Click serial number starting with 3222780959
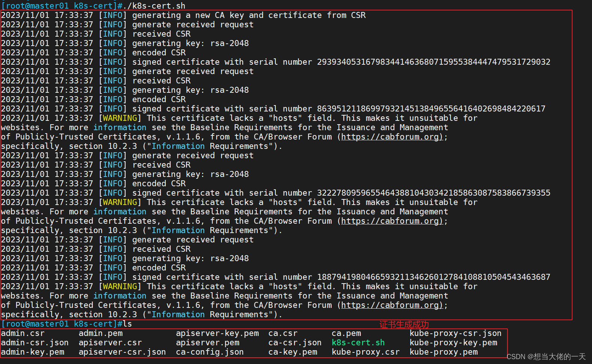The height and width of the screenshot is (364, 592). 434,193
